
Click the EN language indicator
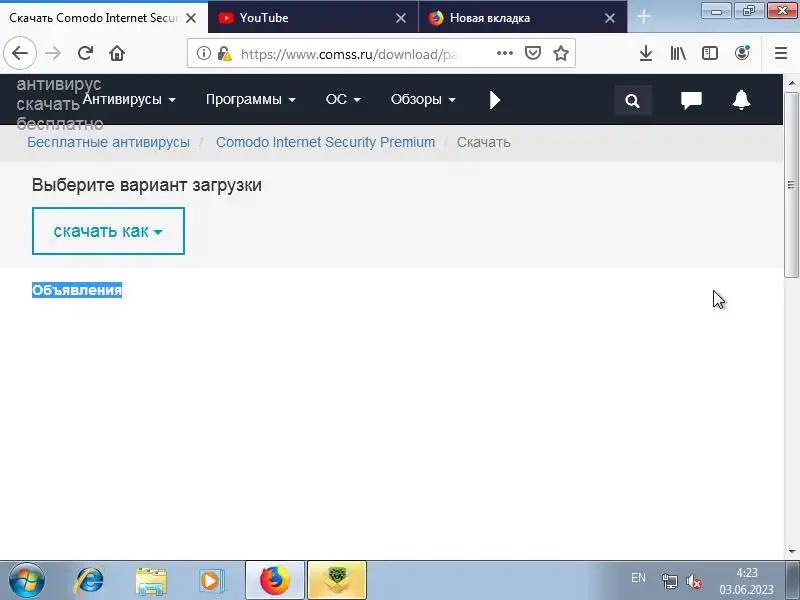(638, 578)
